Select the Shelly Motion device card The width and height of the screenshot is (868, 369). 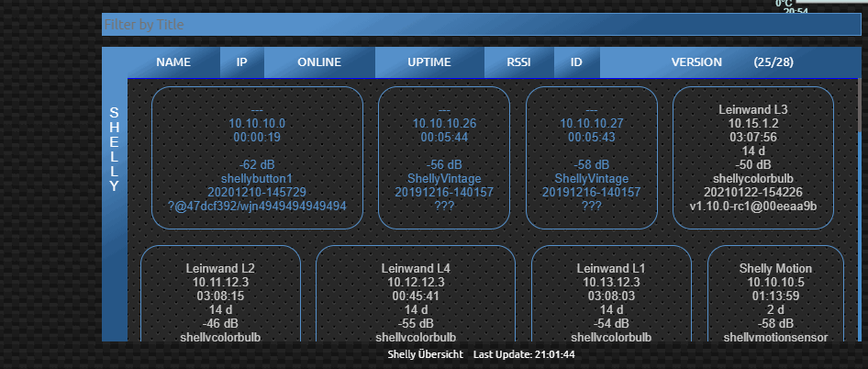click(775, 296)
